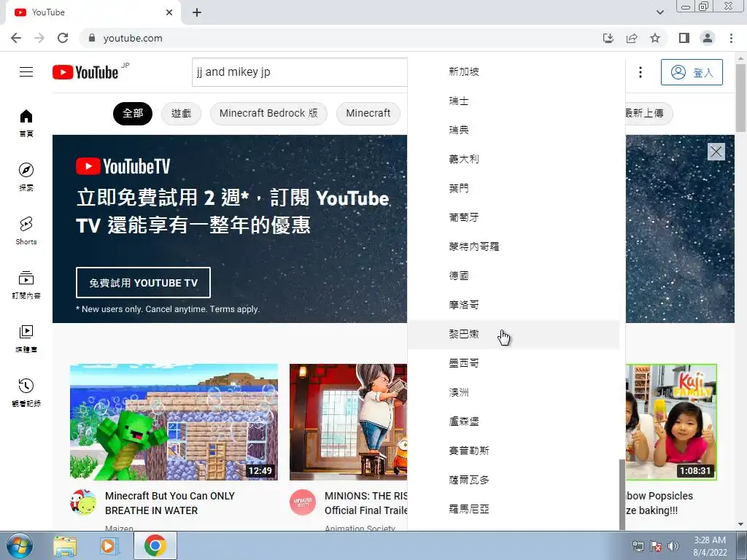Open Windows Media Player from taskbar
747x560 pixels.
tap(109, 545)
